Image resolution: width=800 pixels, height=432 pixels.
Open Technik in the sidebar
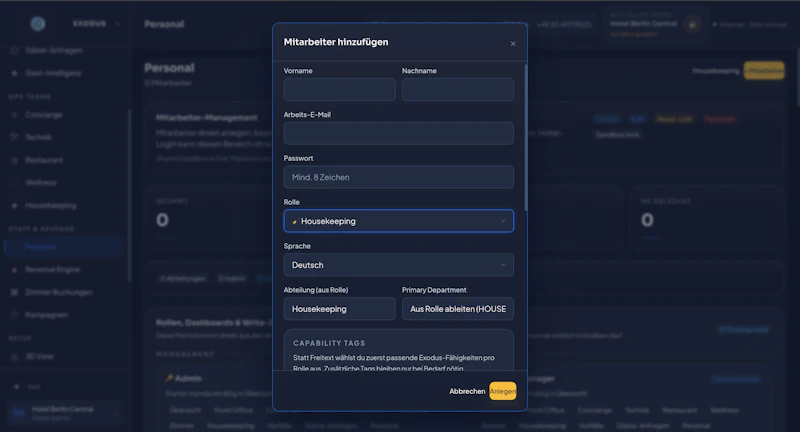point(38,137)
